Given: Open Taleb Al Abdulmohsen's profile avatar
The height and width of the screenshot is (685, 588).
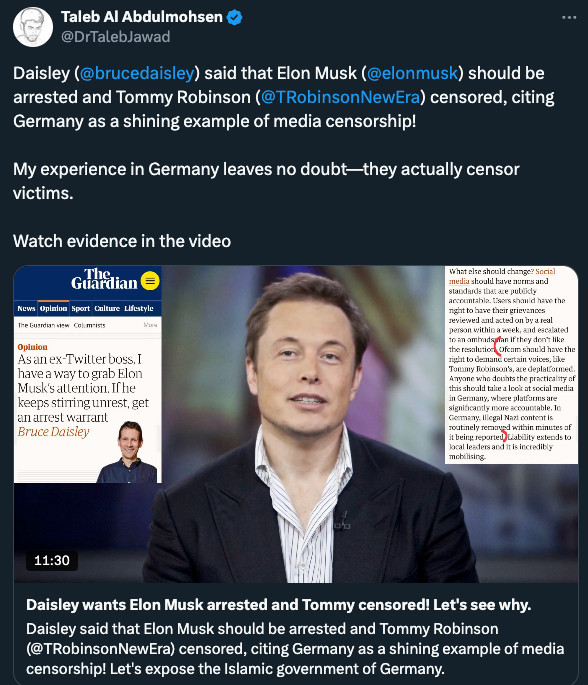Looking at the screenshot, I should pyautogui.click(x=33, y=27).
